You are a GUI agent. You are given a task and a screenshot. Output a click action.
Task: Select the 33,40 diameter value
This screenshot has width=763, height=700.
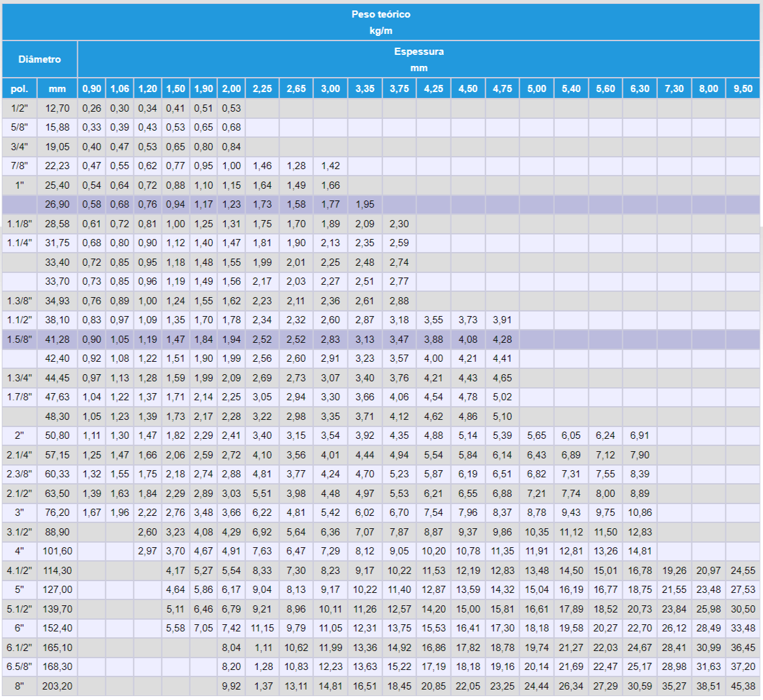pyautogui.click(x=57, y=262)
